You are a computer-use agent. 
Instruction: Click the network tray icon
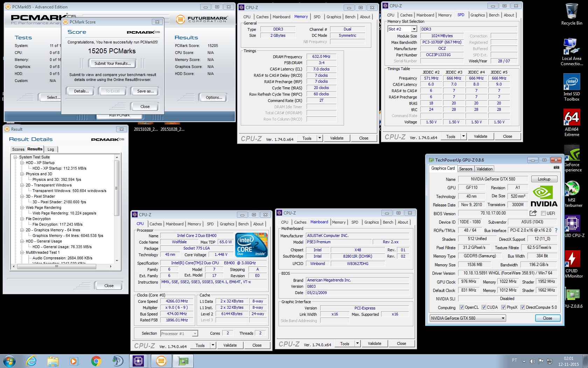coord(550,361)
